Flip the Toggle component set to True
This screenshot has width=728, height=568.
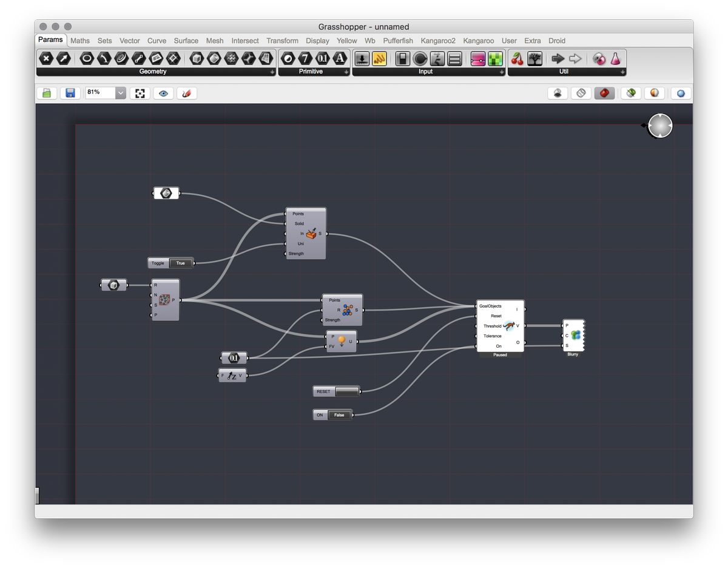click(181, 263)
